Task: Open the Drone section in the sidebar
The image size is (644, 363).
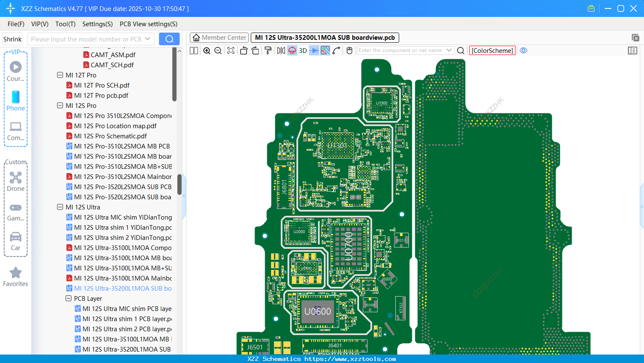Action: [x=16, y=181]
